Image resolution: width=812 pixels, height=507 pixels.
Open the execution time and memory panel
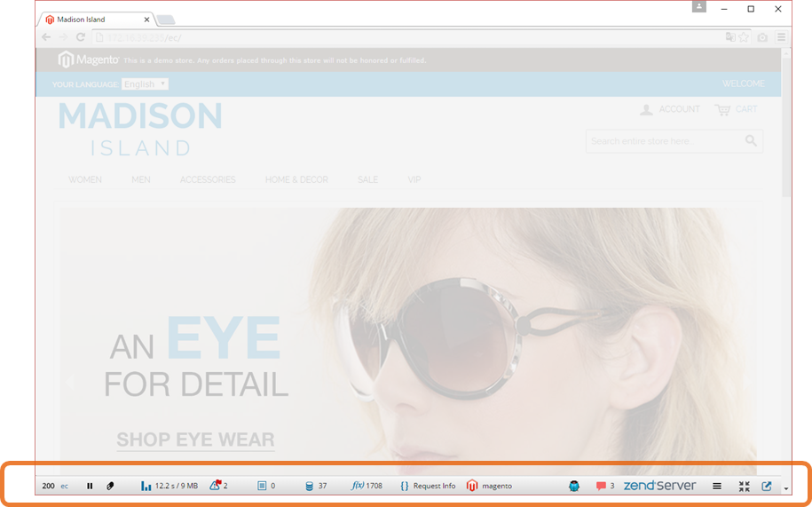pos(169,486)
